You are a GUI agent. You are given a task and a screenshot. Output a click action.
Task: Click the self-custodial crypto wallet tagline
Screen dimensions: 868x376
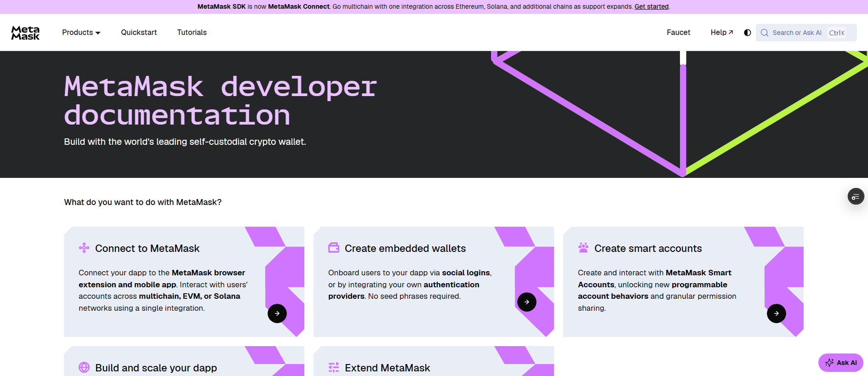[185, 142]
